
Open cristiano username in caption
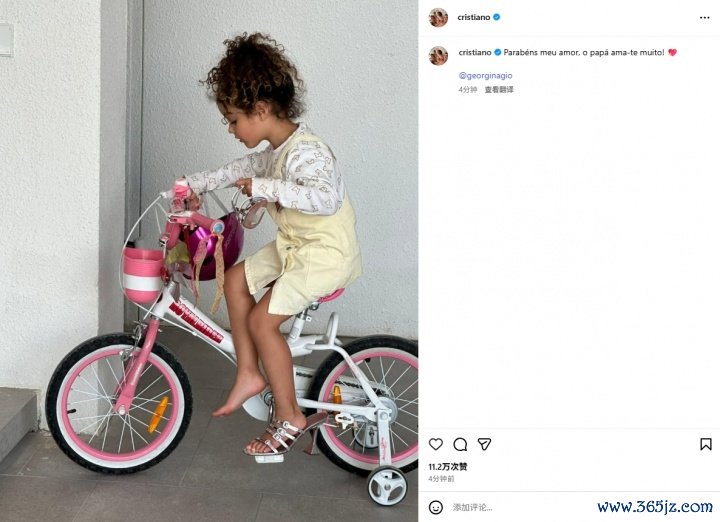pos(475,52)
